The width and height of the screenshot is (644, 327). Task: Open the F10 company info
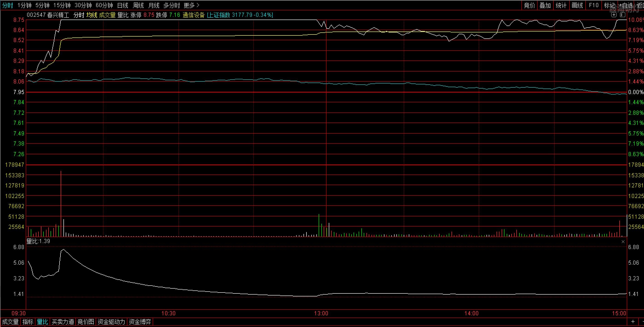(x=593, y=5)
